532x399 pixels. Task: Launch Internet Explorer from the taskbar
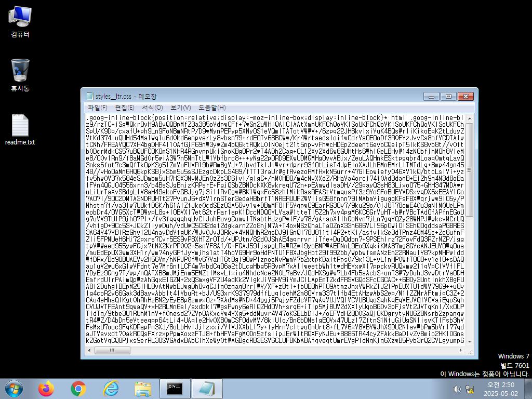(x=111, y=389)
